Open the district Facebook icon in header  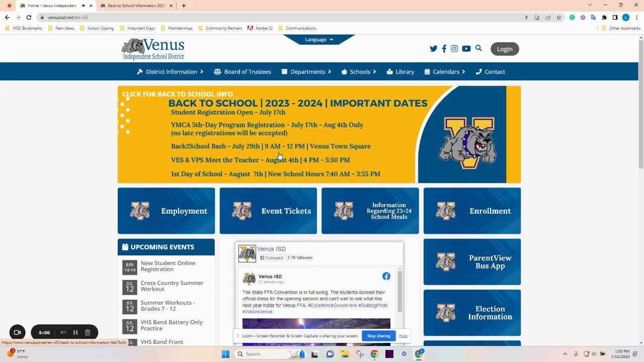[x=444, y=49]
